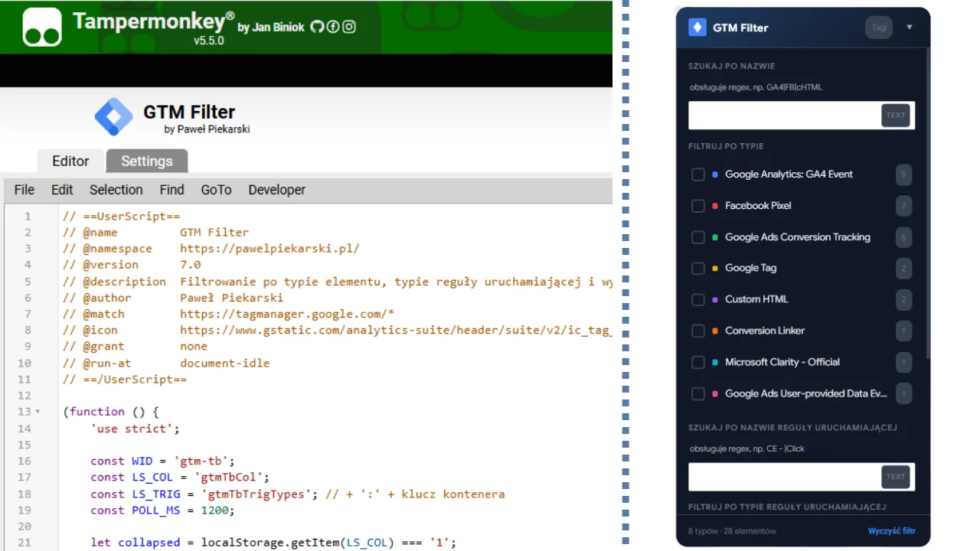The height and width of the screenshot is (551, 980).
Task: Tick the Google Ads User-provided Data checkbox
Action: pos(698,393)
